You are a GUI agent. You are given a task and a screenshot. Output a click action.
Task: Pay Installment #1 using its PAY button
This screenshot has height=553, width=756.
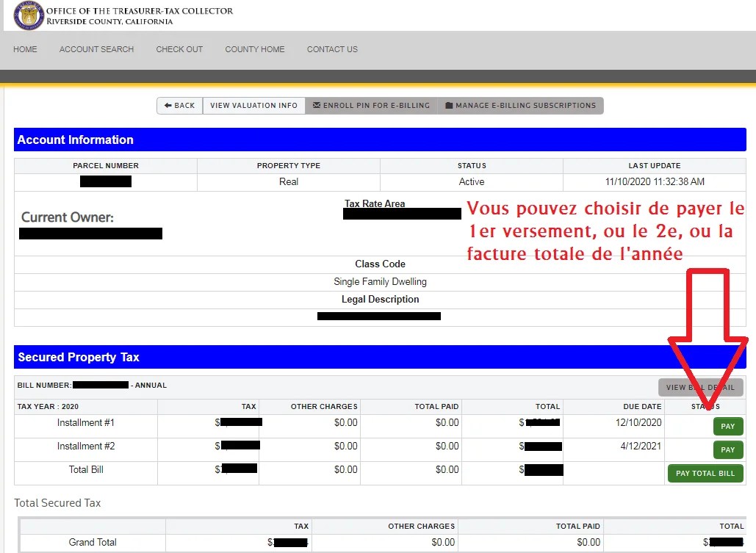[727, 426]
